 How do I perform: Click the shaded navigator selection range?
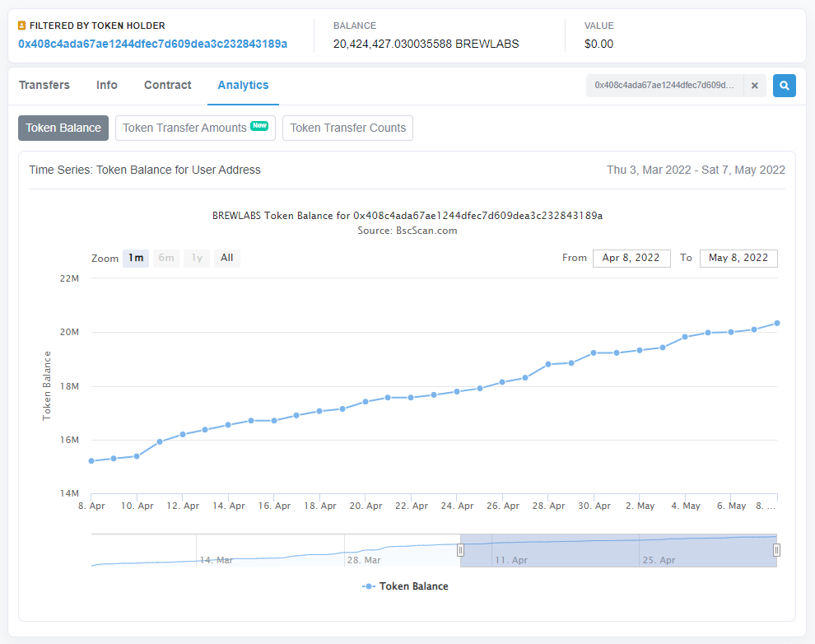pyautogui.click(x=618, y=550)
